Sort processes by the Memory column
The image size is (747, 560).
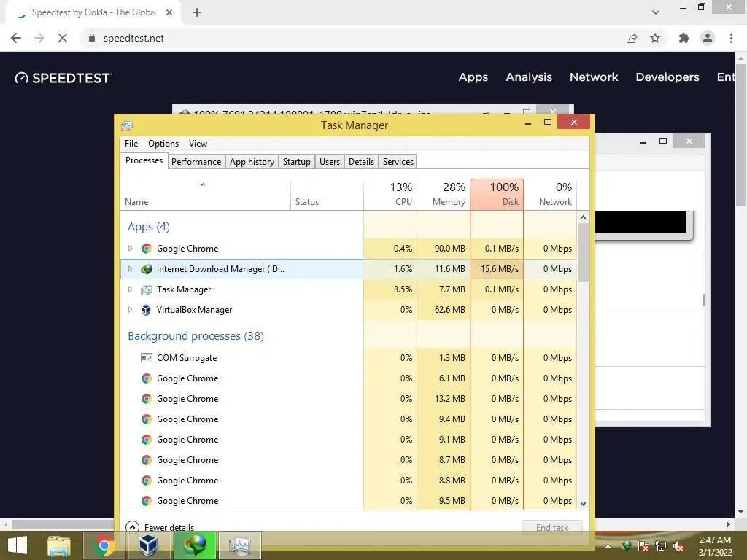444,194
